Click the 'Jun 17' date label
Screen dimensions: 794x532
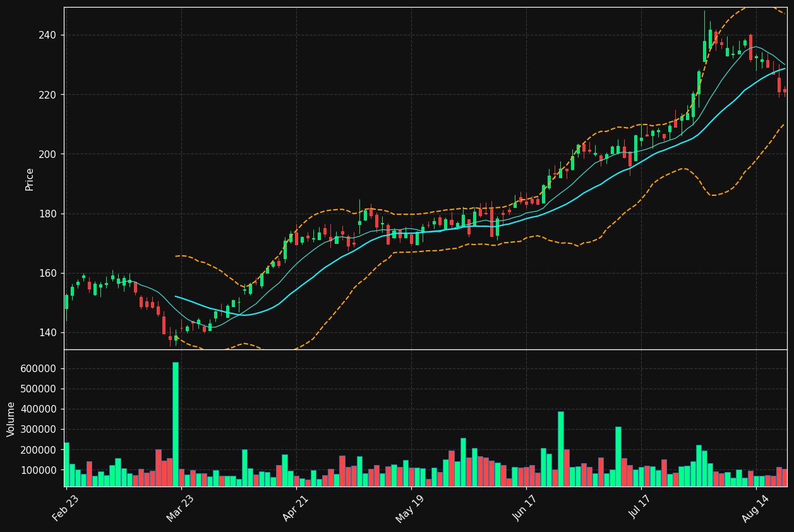point(526,508)
